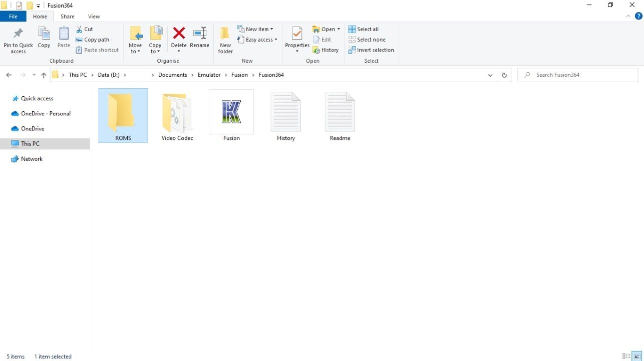Switch to the Details view layout
This screenshot has width=644, height=361.
pos(626,356)
